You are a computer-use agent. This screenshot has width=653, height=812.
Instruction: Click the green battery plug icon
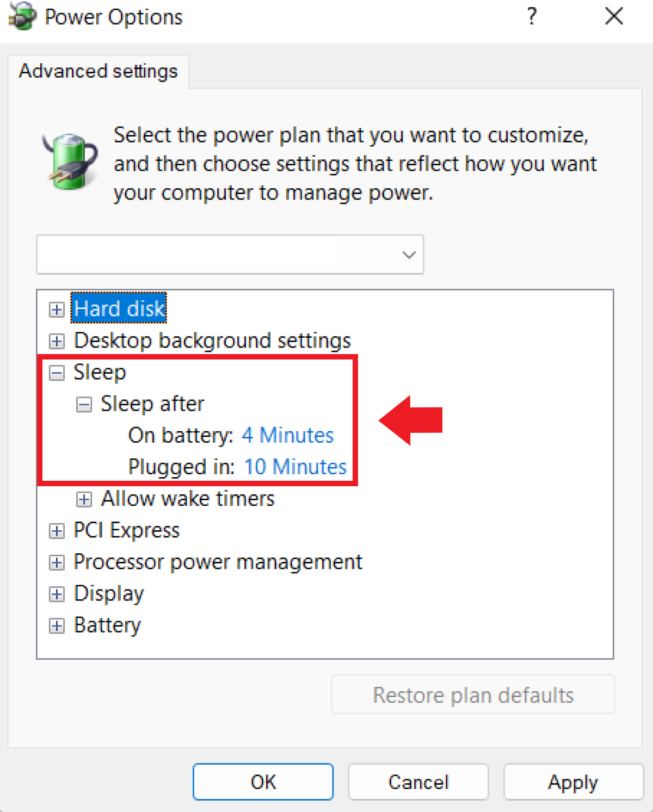(x=70, y=160)
